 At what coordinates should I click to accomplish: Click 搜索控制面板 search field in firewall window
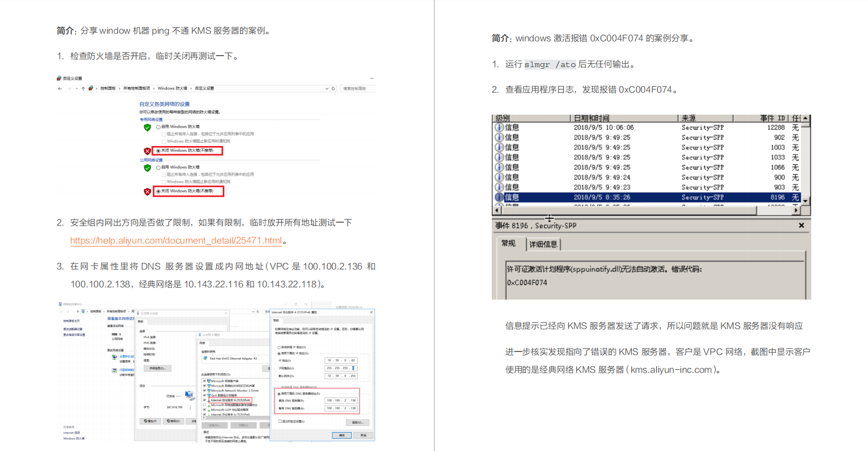[358, 89]
